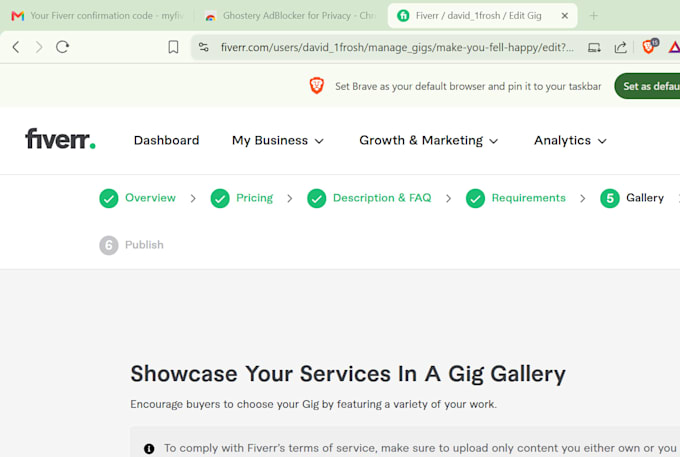Click the Pricing green checkmark icon

[x=220, y=199]
